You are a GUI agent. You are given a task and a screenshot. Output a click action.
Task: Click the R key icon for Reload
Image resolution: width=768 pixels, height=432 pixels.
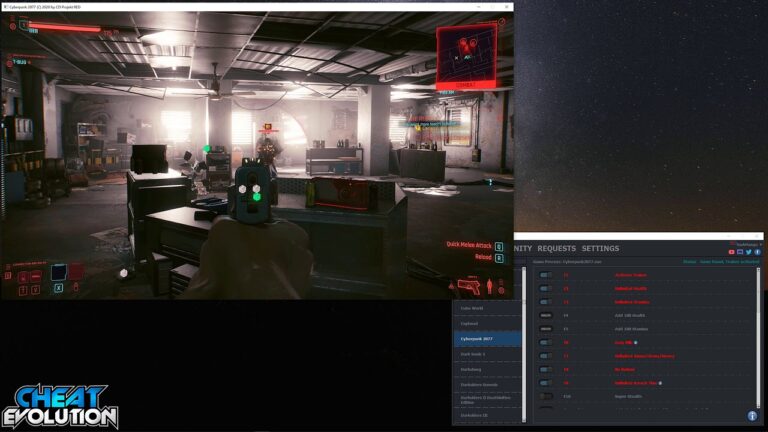pyautogui.click(x=499, y=258)
